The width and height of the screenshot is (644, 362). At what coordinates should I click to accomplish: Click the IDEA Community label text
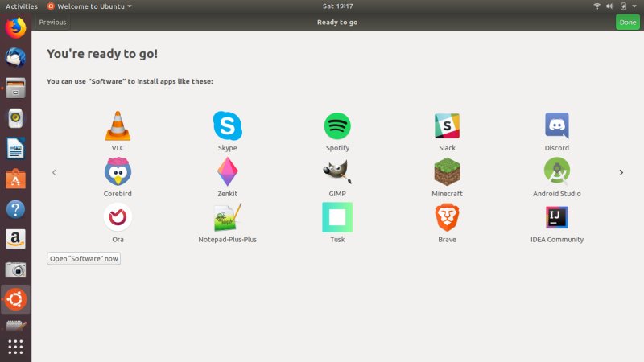pyautogui.click(x=557, y=239)
